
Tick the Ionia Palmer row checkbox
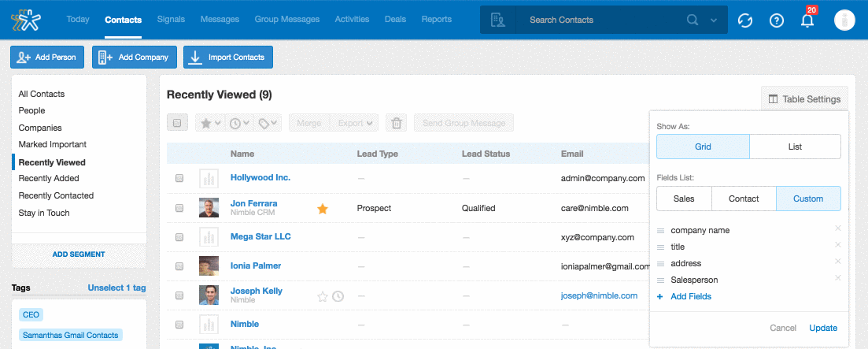click(x=179, y=266)
